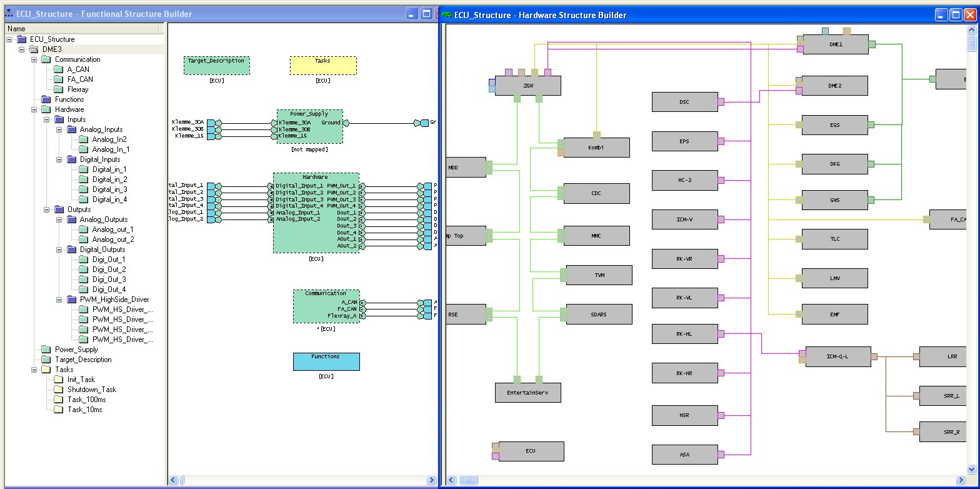Screen dimensions: 980x489
Task: Select the Target_Description block in diagram
Action: [217, 66]
